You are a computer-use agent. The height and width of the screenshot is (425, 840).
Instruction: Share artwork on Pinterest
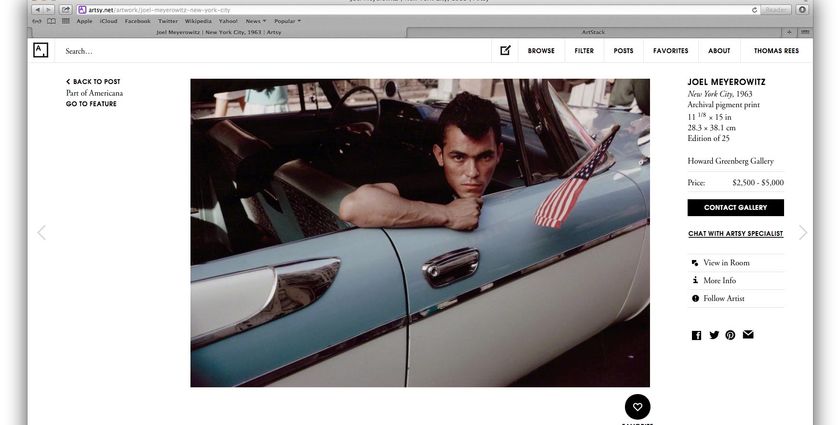[730, 335]
